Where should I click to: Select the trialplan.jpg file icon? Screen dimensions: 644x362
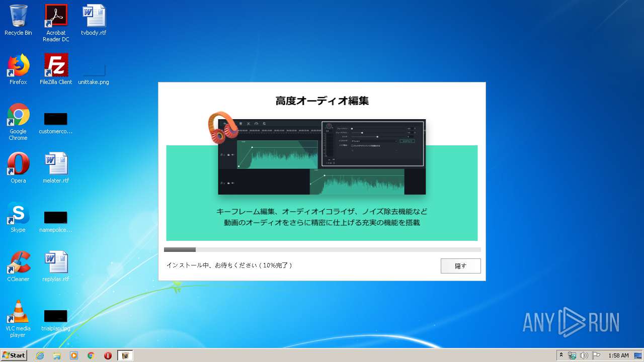56,320
